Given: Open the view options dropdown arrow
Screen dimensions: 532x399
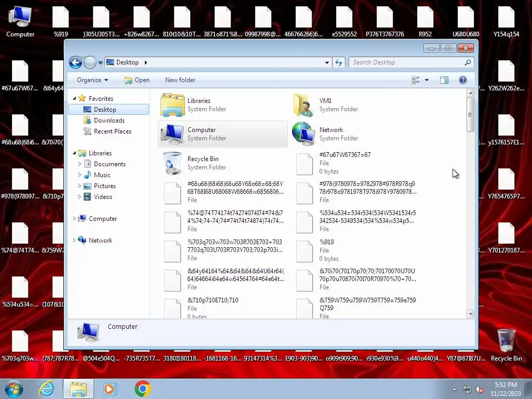Looking at the screenshot, I should coord(427,80).
